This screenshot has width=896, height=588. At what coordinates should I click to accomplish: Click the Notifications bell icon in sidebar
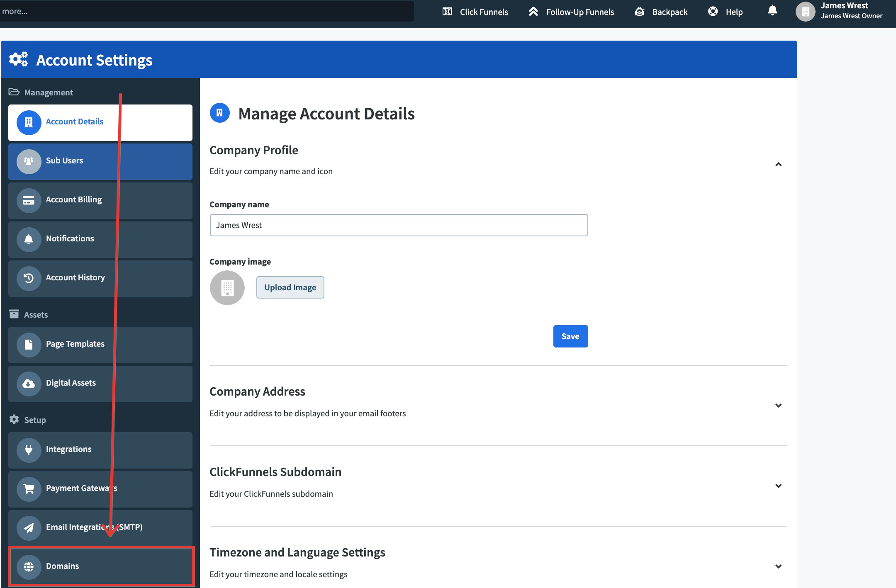(x=29, y=239)
